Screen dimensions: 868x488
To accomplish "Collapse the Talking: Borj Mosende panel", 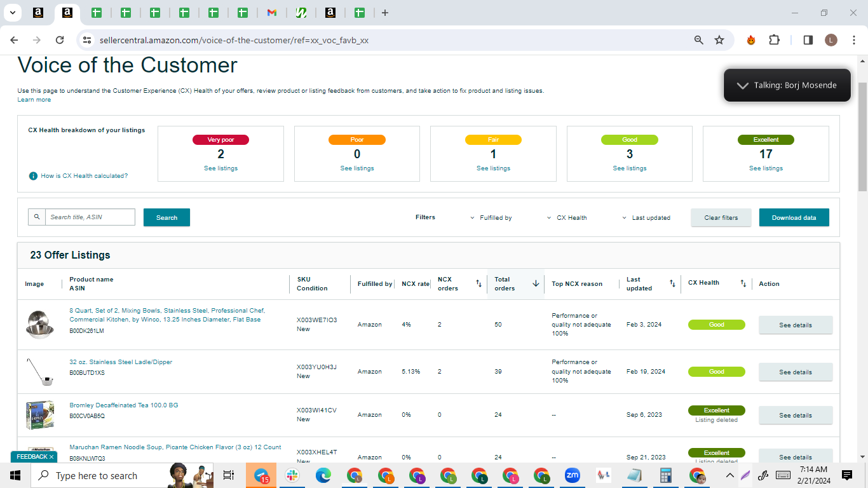I will tap(742, 85).
